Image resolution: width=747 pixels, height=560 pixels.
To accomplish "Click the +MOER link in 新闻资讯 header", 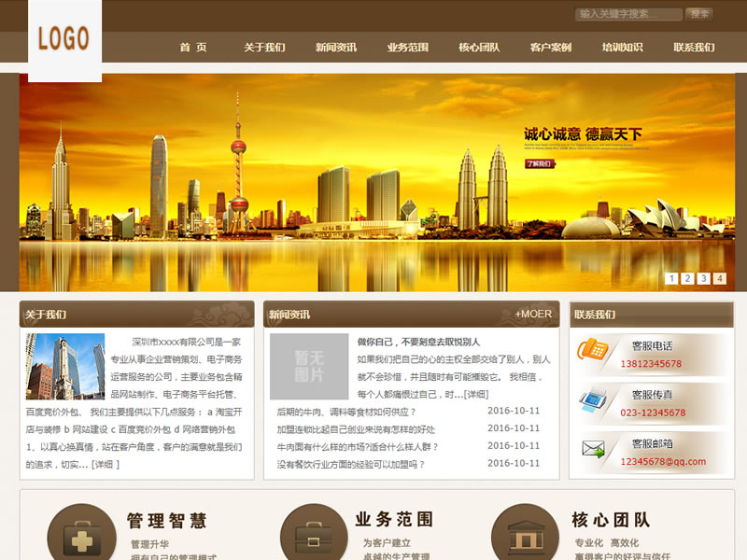I will click(533, 315).
